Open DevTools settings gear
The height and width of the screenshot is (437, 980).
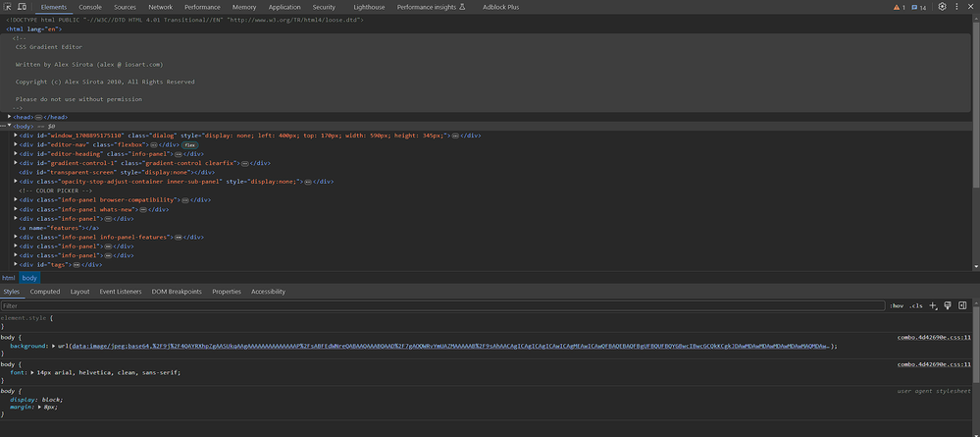942,7
